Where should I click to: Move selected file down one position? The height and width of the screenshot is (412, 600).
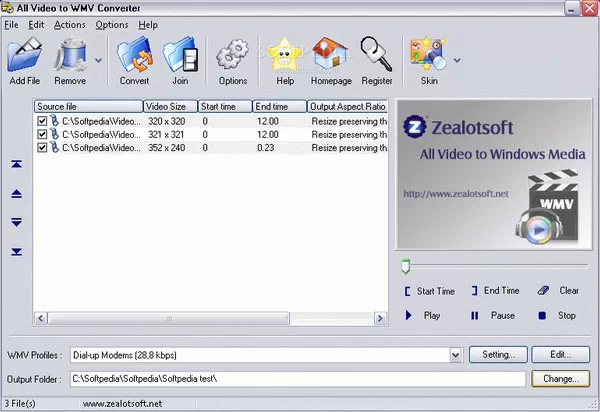pyautogui.click(x=16, y=222)
